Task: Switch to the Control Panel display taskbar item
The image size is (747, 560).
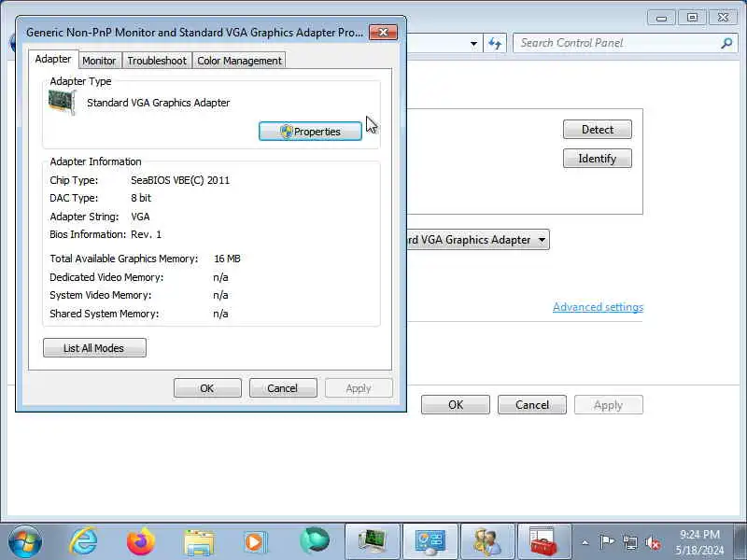Action: (x=430, y=542)
